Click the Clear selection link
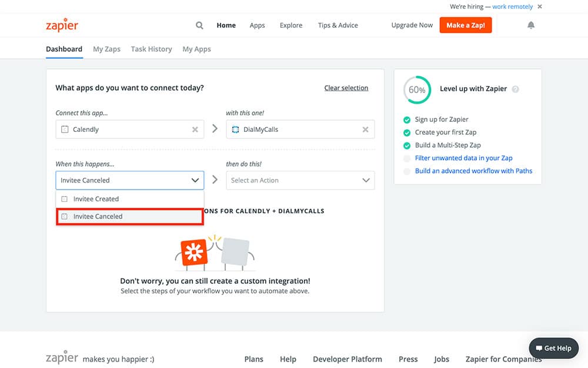588x368 pixels. [x=346, y=88]
